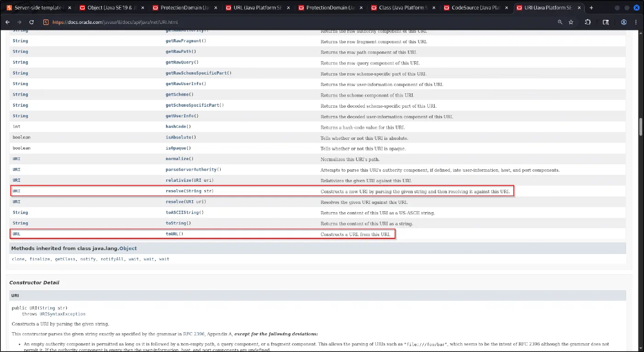The image size is (644, 352).
Task: Close the Class (Java Platform) tab
Action: (x=434, y=8)
